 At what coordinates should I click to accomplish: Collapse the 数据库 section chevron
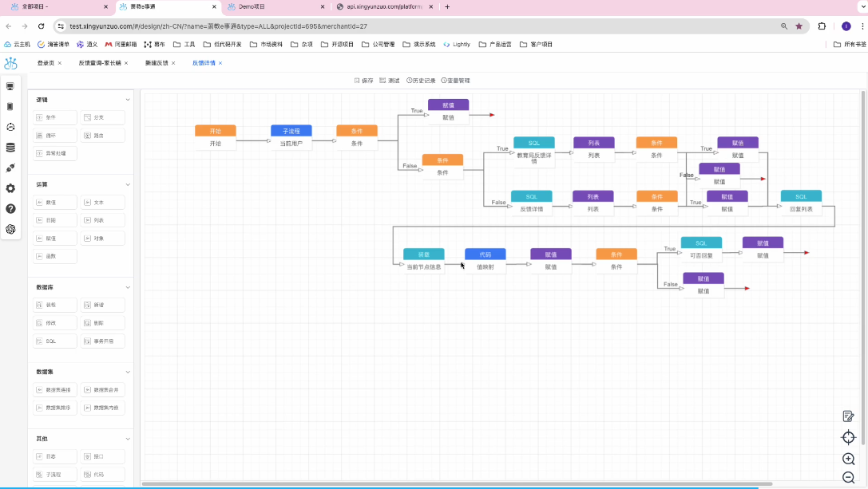coord(128,287)
